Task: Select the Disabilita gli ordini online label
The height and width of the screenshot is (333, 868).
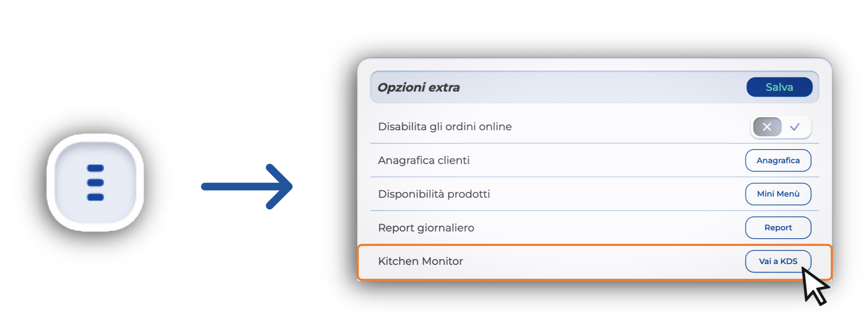Action: (x=444, y=127)
